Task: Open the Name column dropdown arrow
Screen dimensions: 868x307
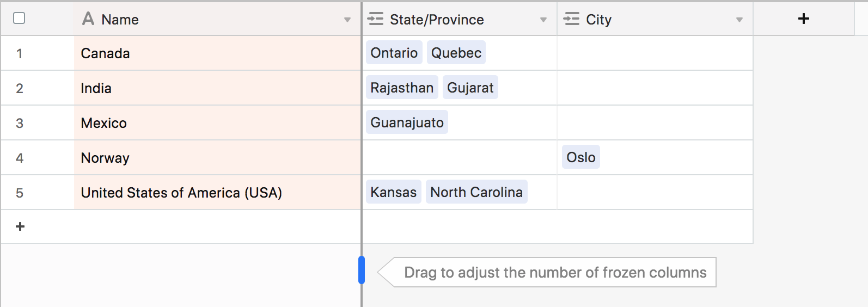Action: pos(347,20)
